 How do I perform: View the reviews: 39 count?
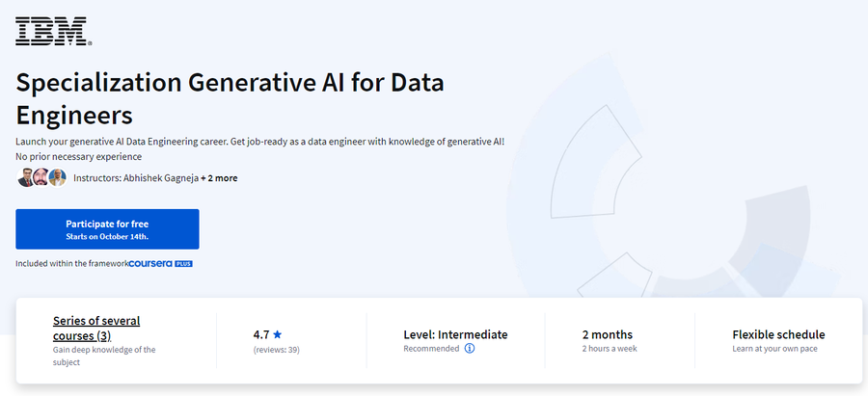point(276,350)
